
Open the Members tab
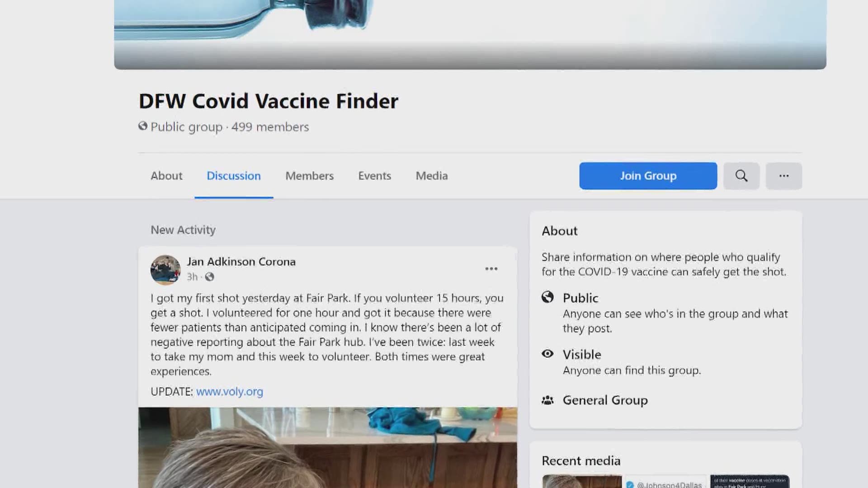[x=310, y=176]
